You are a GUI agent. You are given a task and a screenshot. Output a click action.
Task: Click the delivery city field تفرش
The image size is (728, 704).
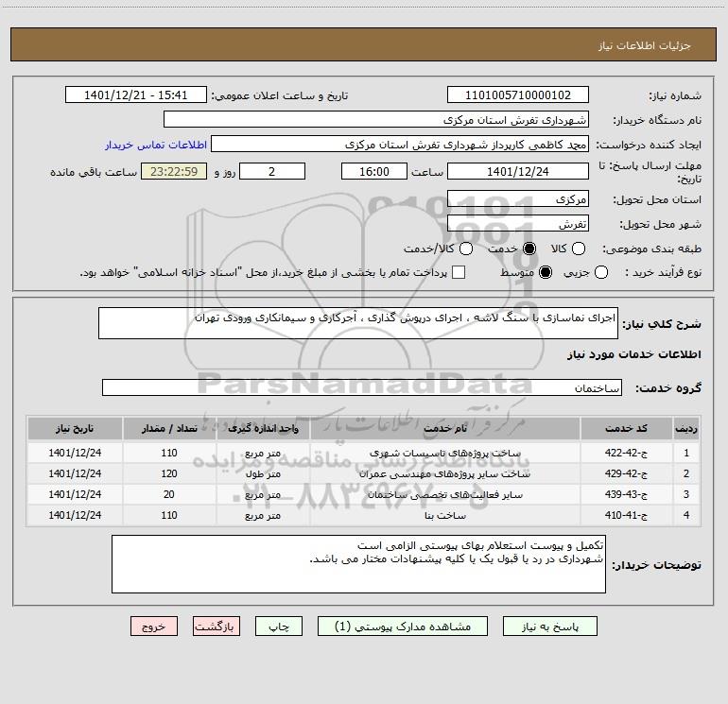coord(518,224)
